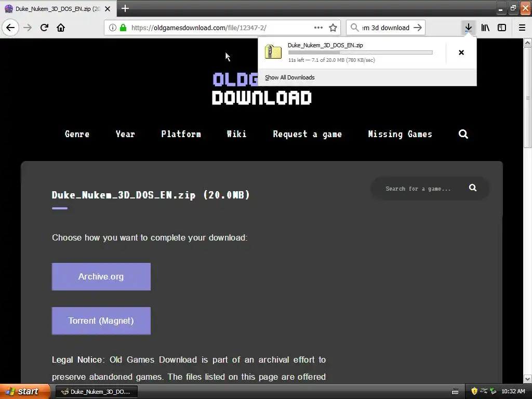The image size is (532, 399).
Task: View site information icon in address bar
Action: (x=113, y=28)
